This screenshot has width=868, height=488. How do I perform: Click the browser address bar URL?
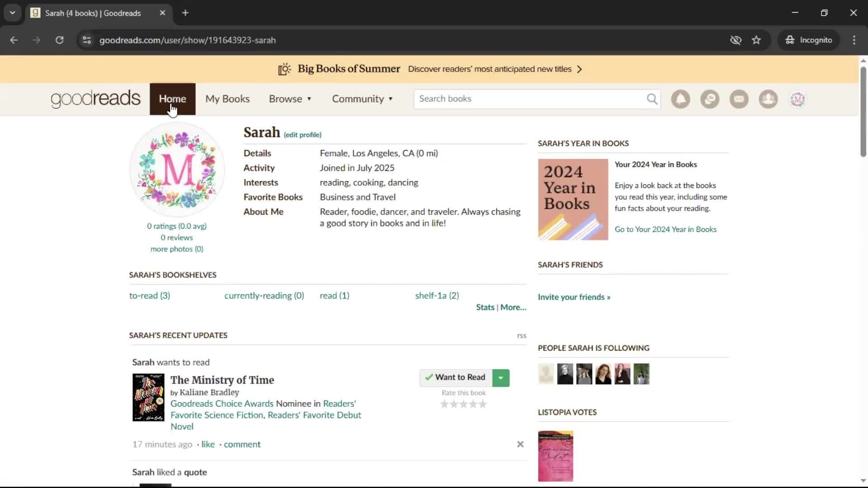coord(188,40)
